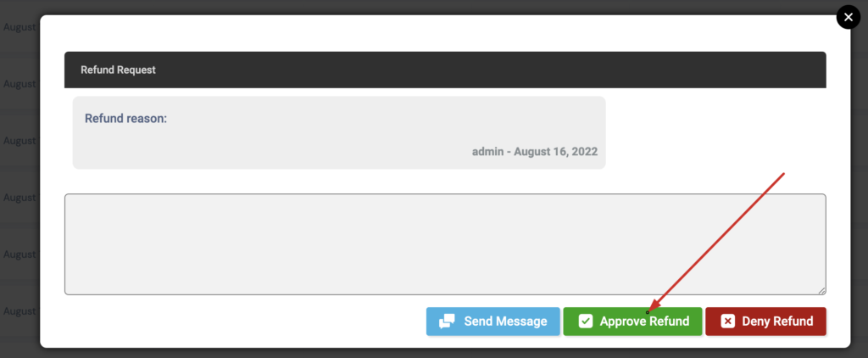Click the checkmark icon on Approve Refund
868x358 pixels.
[x=586, y=322]
